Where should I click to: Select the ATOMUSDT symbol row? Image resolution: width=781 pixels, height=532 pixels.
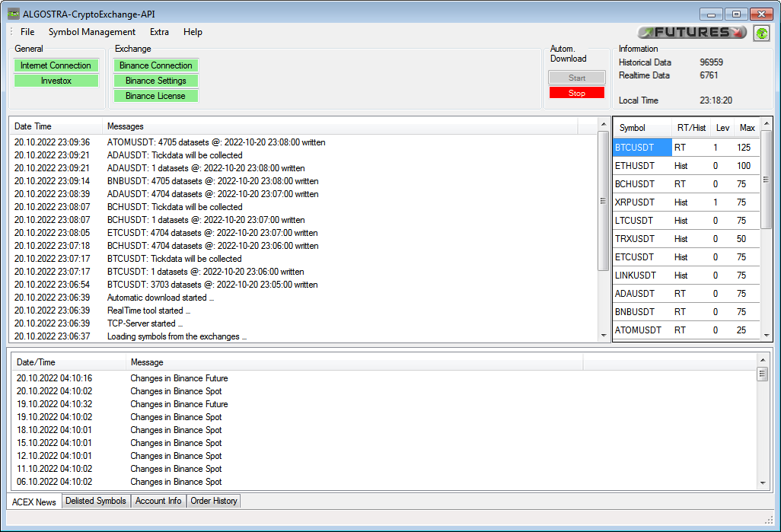click(687, 330)
